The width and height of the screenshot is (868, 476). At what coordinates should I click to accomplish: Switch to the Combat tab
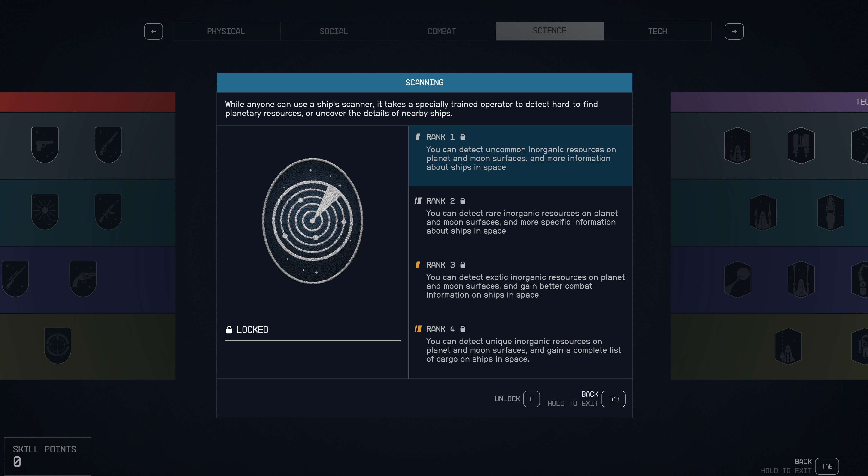(x=441, y=31)
